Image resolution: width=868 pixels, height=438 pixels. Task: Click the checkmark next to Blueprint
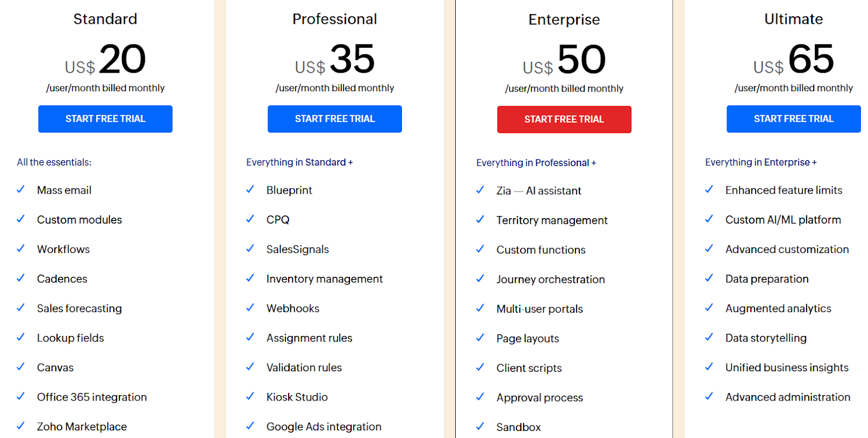(x=250, y=190)
